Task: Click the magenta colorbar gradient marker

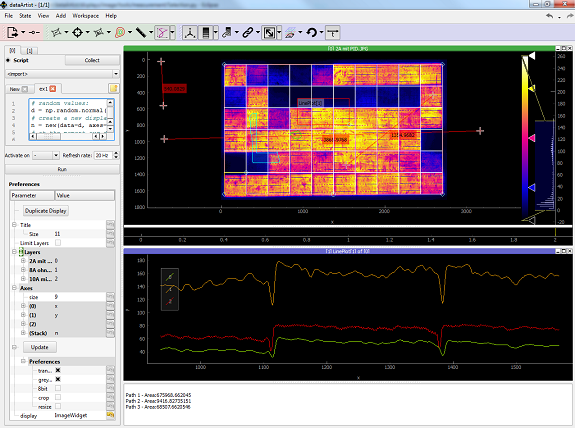Action: click(x=531, y=138)
